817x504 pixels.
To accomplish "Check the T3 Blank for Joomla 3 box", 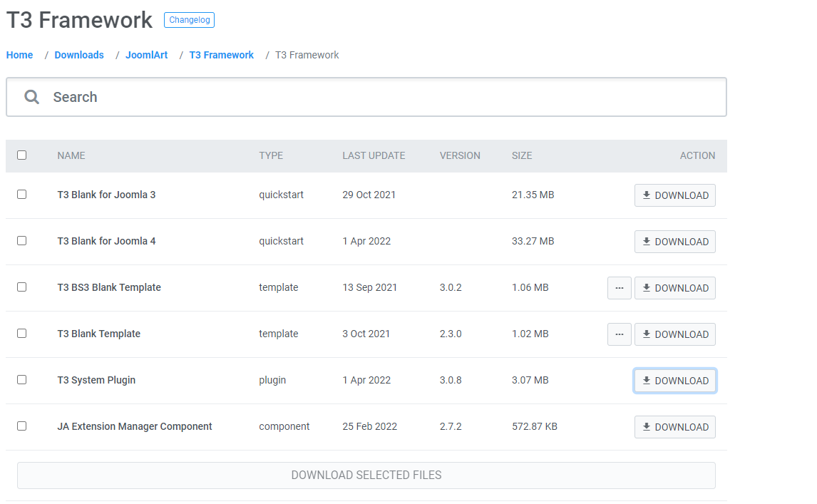I will tap(22, 195).
